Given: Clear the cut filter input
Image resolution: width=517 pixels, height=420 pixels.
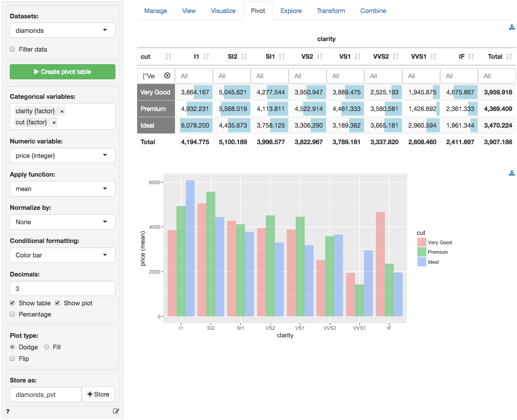Looking at the screenshot, I should (167, 76).
